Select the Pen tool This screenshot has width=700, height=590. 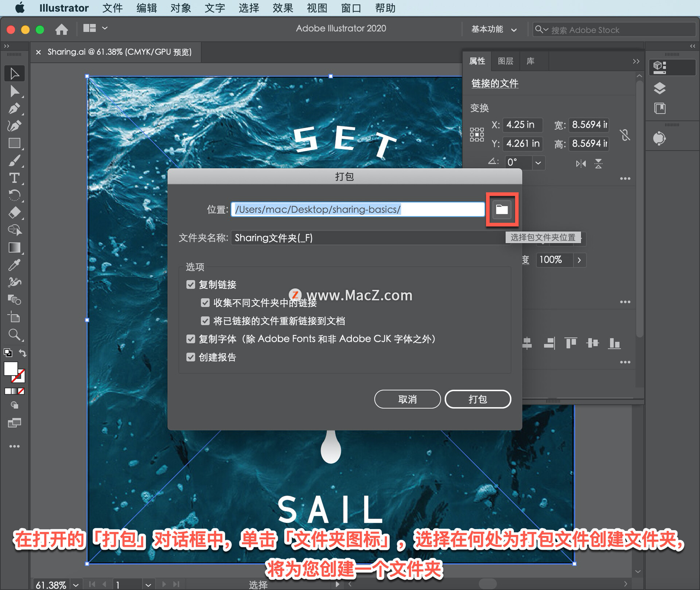coord(15,108)
